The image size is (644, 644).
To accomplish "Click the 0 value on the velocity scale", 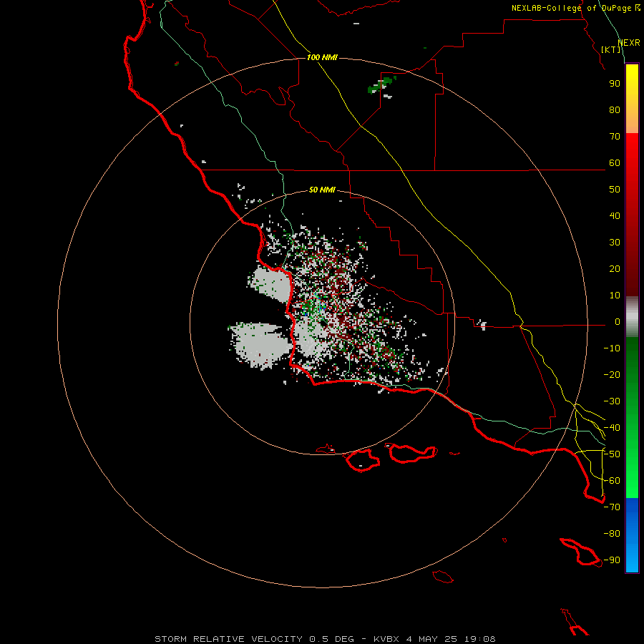I will tap(618, 322).
